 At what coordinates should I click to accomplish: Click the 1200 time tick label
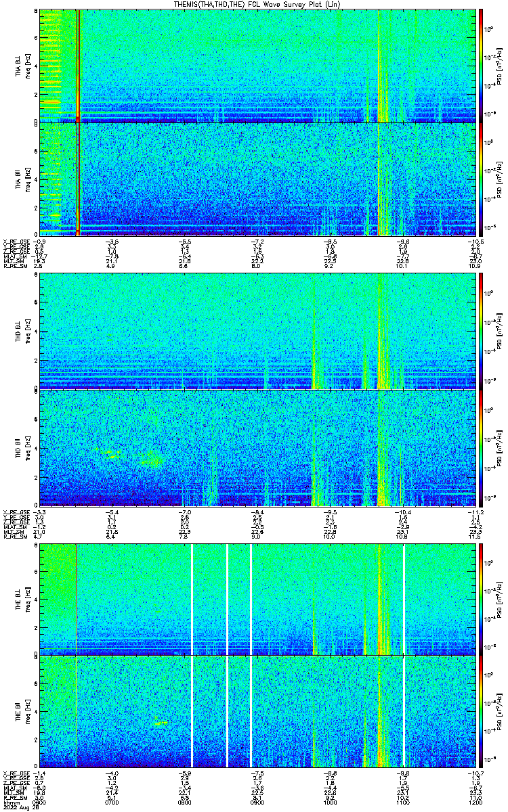click(476, 802)
